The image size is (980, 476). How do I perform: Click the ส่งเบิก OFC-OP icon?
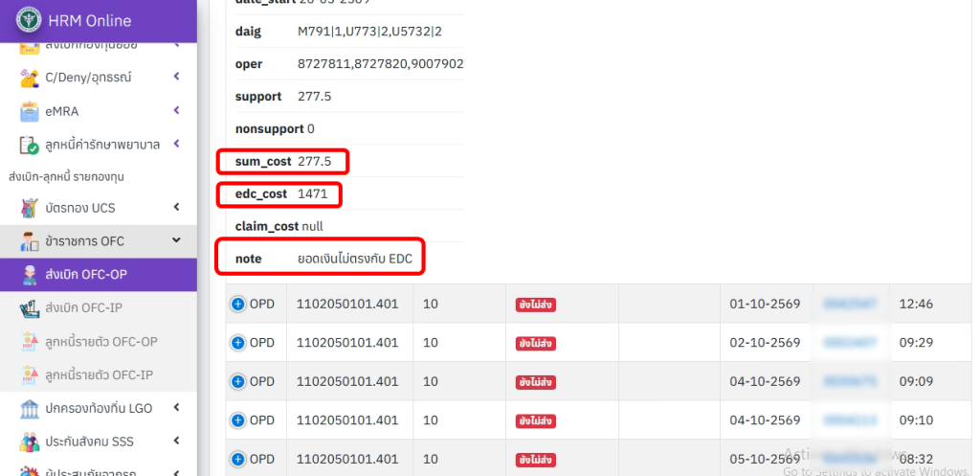point(30,275)
